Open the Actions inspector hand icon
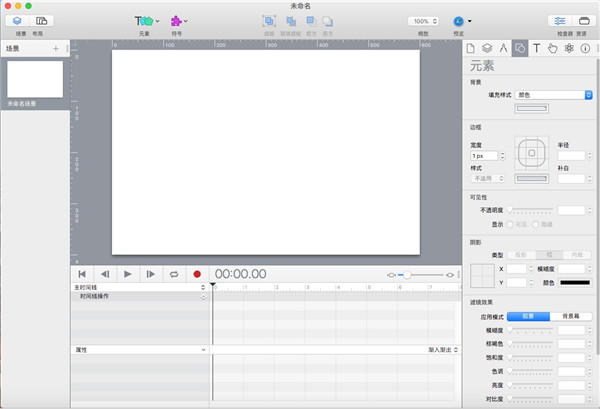 tap(552, 47)
